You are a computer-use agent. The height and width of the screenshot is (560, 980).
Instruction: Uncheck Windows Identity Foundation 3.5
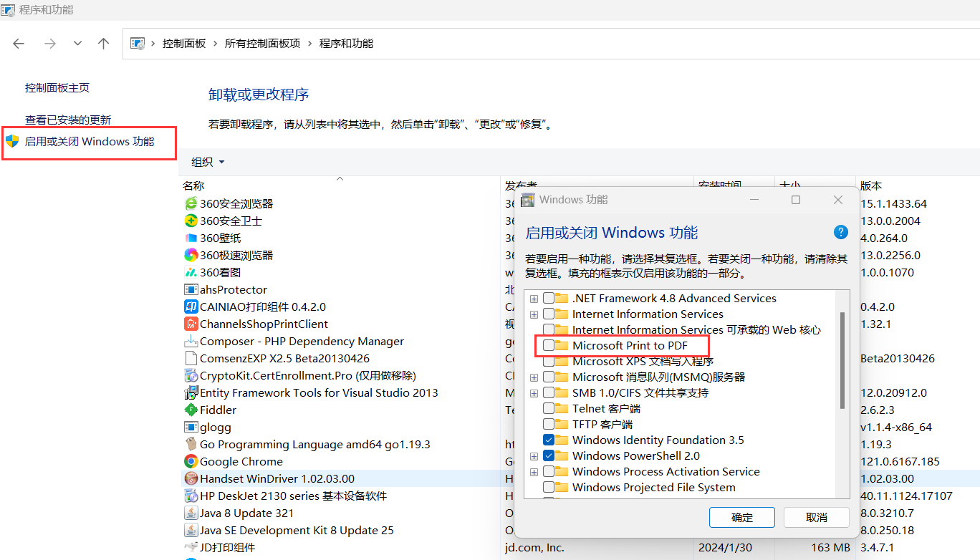pos(549,440)
